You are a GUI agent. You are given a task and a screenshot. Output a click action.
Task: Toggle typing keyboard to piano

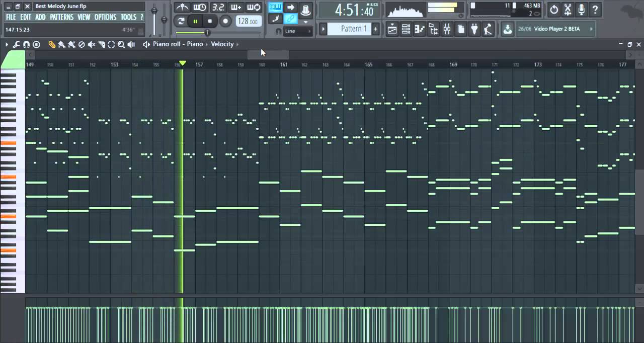pyautogui.click(x=275, y=7)
